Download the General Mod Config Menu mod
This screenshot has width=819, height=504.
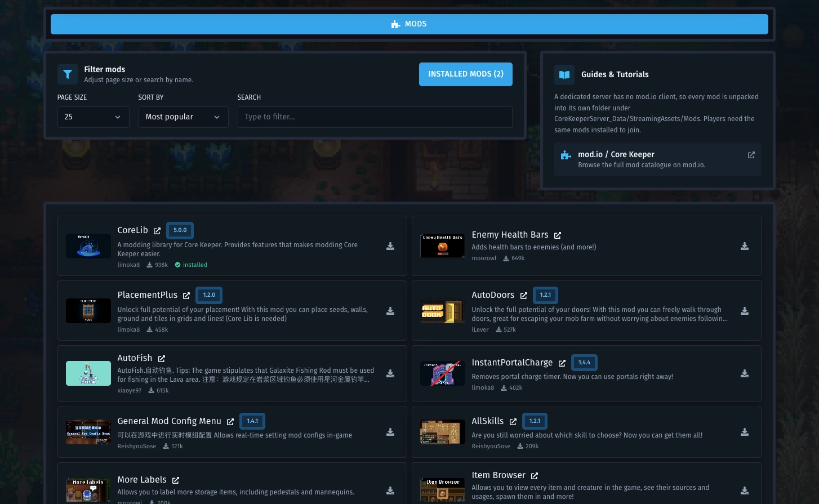pyautogui.click(x=390, y=432)
